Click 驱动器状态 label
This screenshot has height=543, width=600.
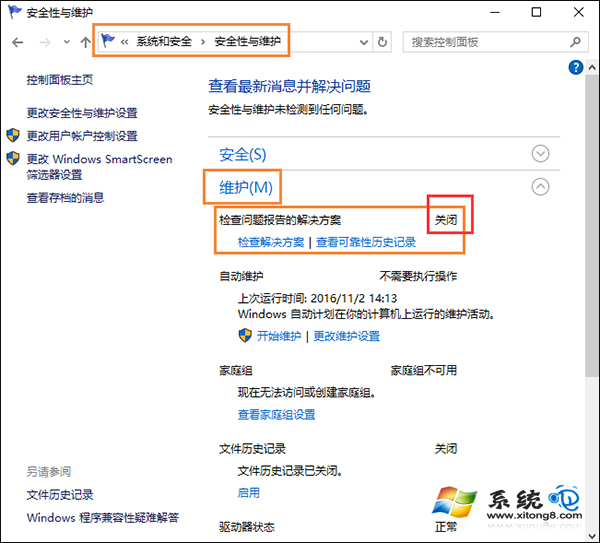[247, 527]
